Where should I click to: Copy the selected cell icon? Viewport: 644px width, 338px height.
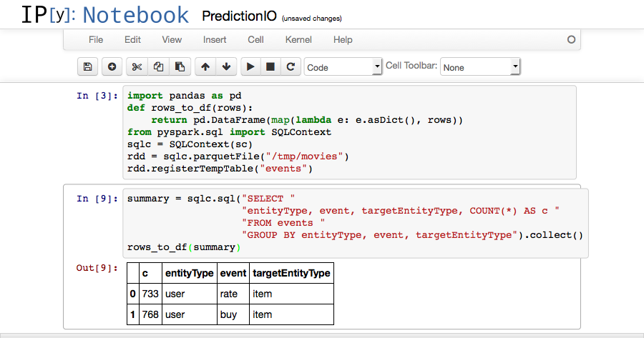click(159, 67)
